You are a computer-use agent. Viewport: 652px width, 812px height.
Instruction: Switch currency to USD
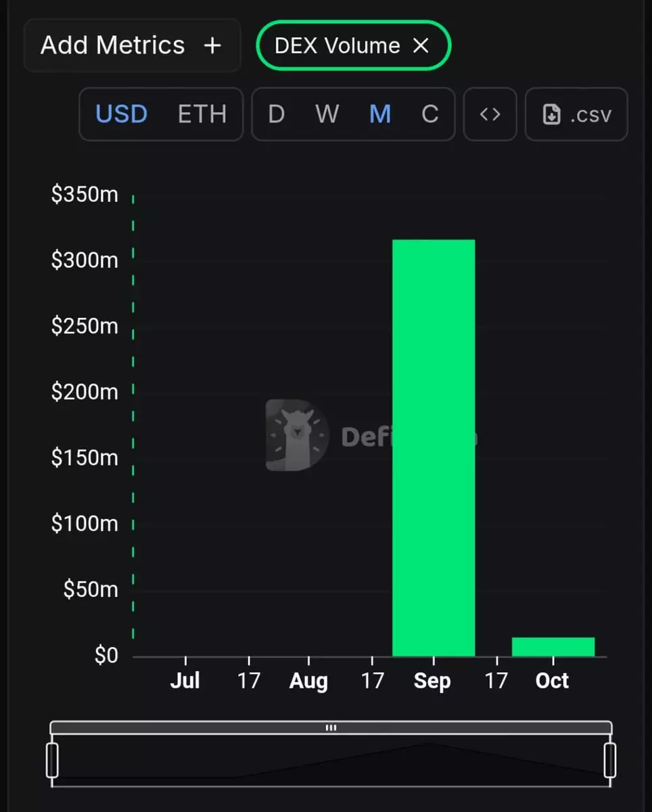click(122, 114)
